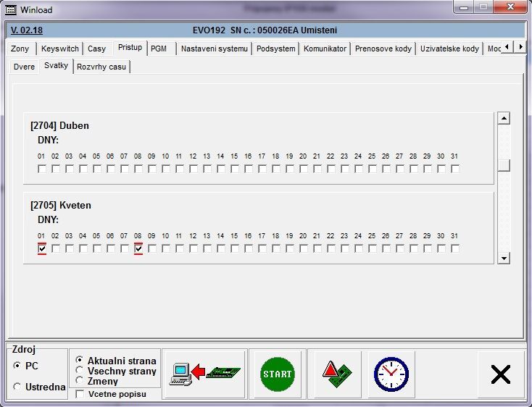Click the large black X cancel icon
532x407 pixels.
(500, 374)
